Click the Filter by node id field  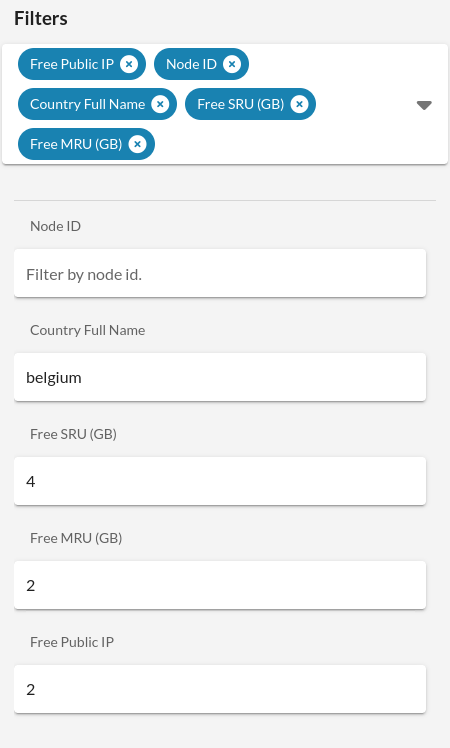pyautogui.click(x=220, y=273)
